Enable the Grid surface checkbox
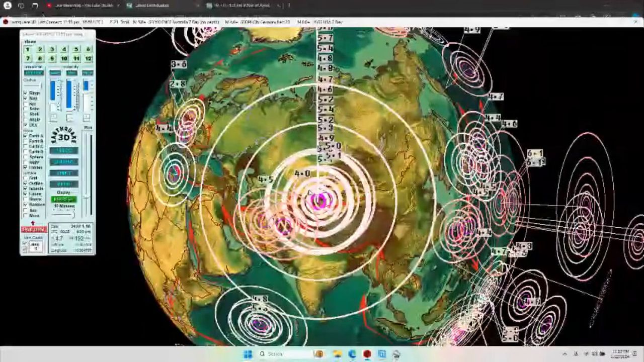 pos(26,178)
